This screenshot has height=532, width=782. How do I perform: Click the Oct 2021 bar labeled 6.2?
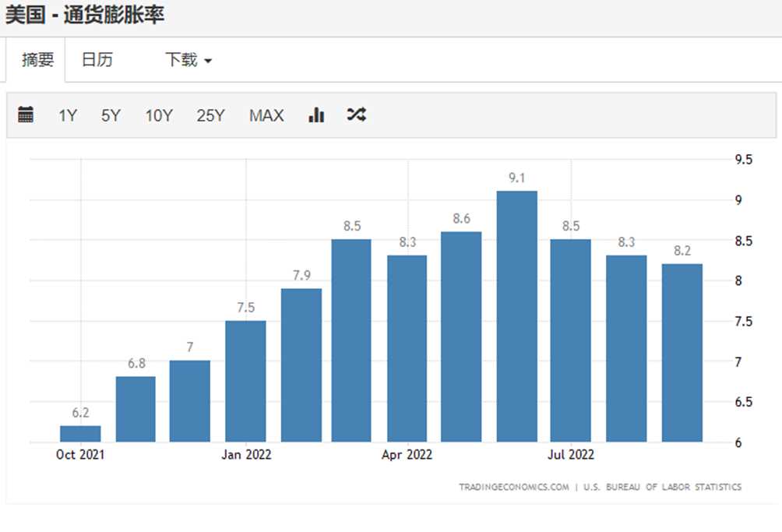80,434
